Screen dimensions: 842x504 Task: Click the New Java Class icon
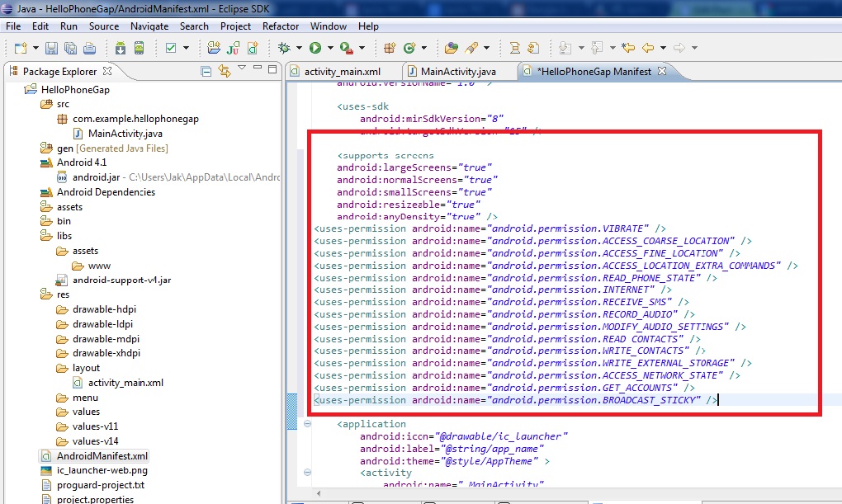point(409,48)
